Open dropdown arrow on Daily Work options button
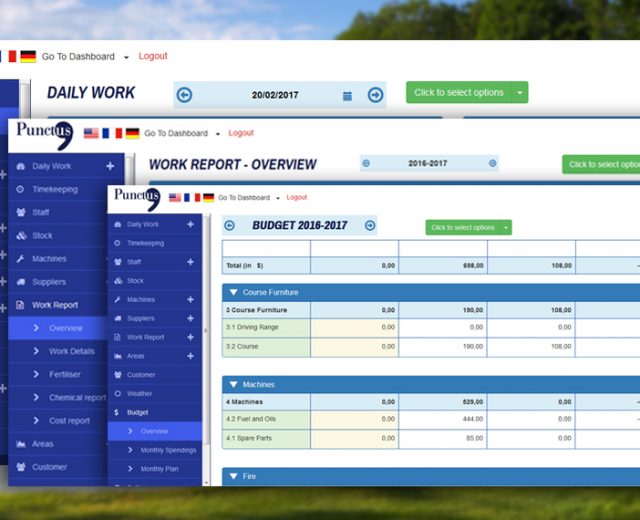This screenshot has width=640, height=520. (519, 93)
